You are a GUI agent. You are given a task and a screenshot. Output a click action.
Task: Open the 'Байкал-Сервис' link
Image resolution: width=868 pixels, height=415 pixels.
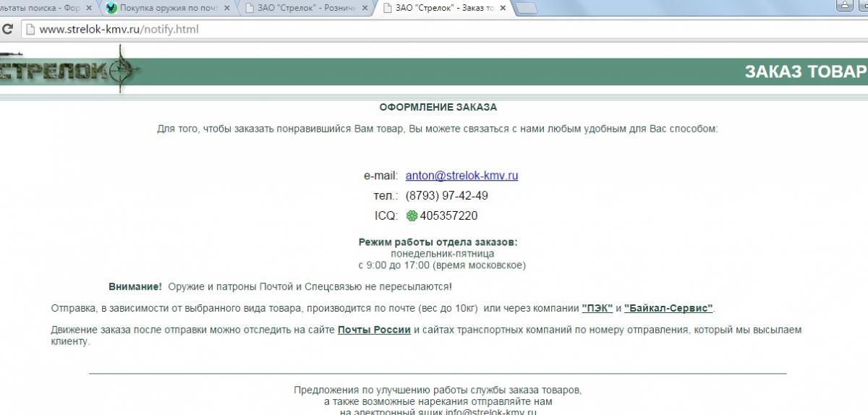pos(668,308)
